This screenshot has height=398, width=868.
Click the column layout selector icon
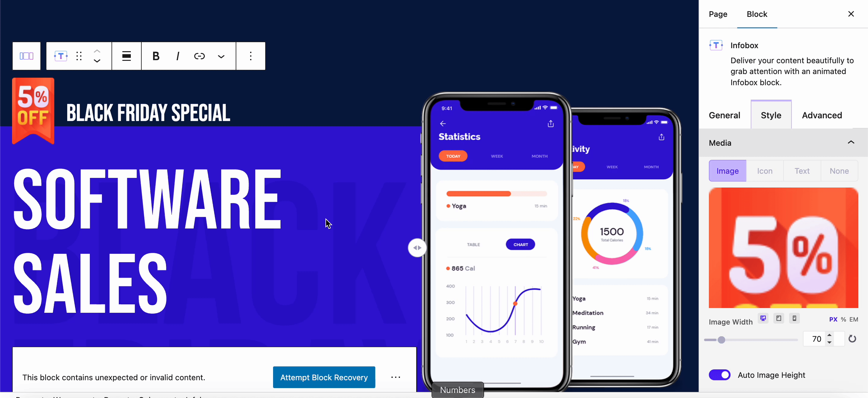(x=26, y=56)
